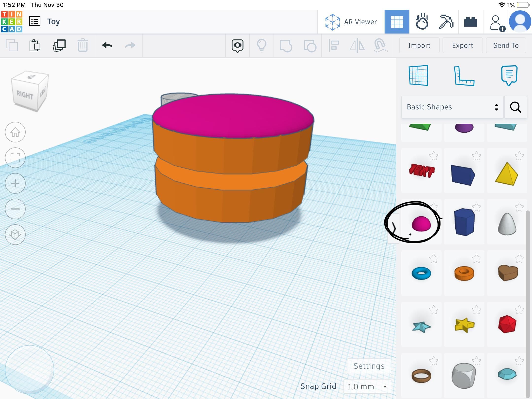Click the Delete trash can tool
Viewport: 532px width, 399px height.
(83, 45)
